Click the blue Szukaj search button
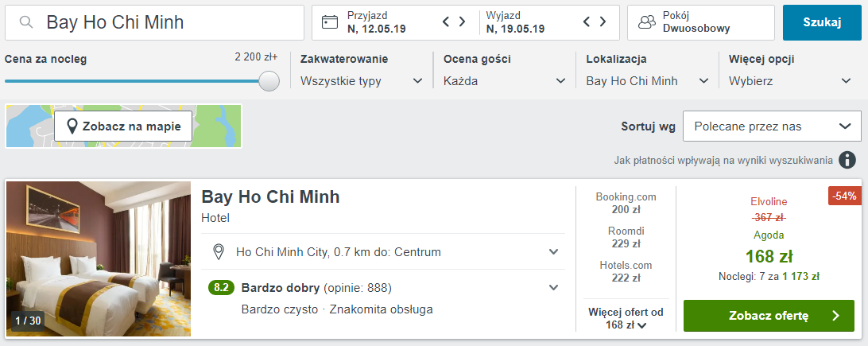This screenshot has height=346, width=868. pos(822,22)
